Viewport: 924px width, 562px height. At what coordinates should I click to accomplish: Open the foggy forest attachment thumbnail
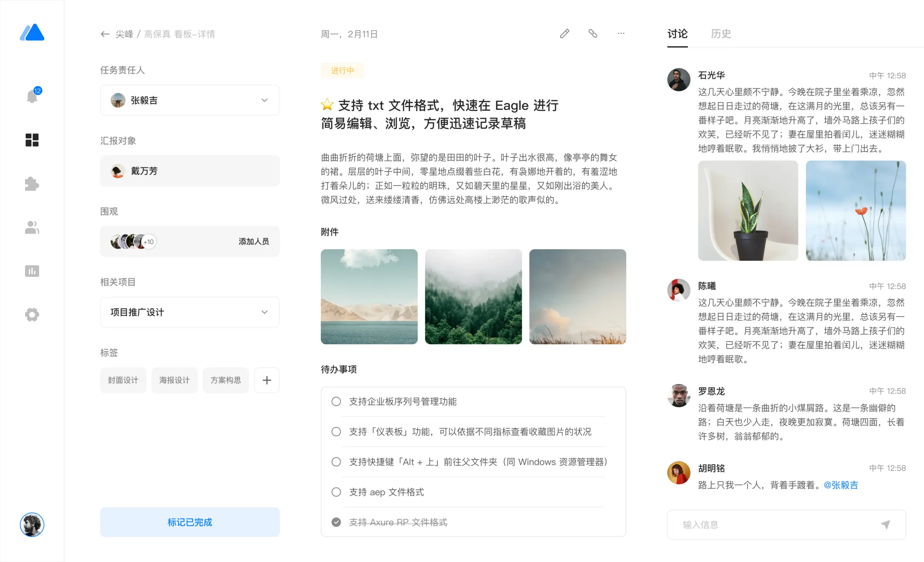(x=473, y=297)
